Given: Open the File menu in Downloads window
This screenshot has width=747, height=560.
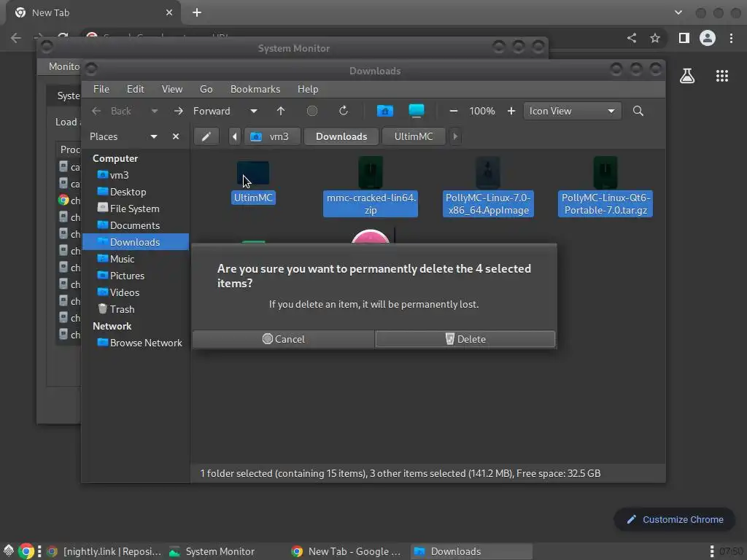Looking at the screenshot, I should coord(101,89).
